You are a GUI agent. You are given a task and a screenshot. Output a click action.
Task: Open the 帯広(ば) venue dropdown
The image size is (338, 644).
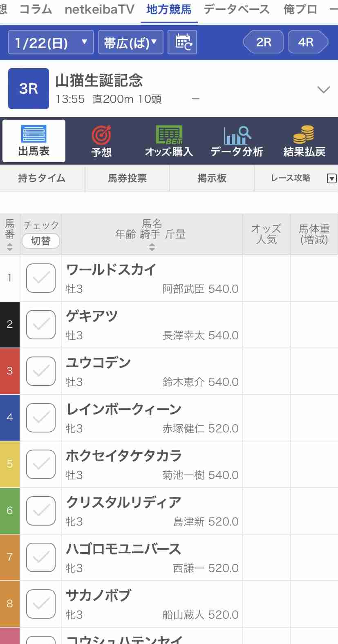[131, 42]
